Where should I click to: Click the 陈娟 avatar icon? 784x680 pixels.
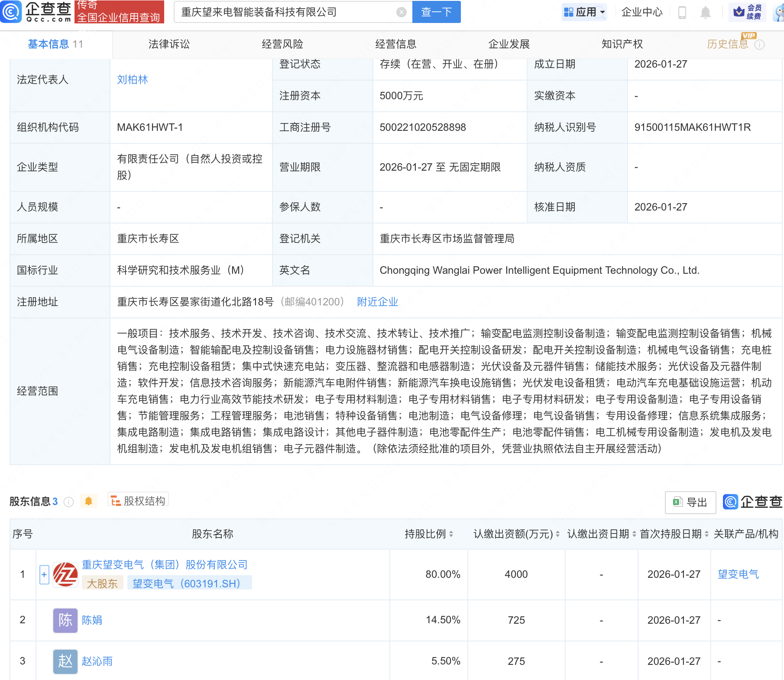pos(65,620)
